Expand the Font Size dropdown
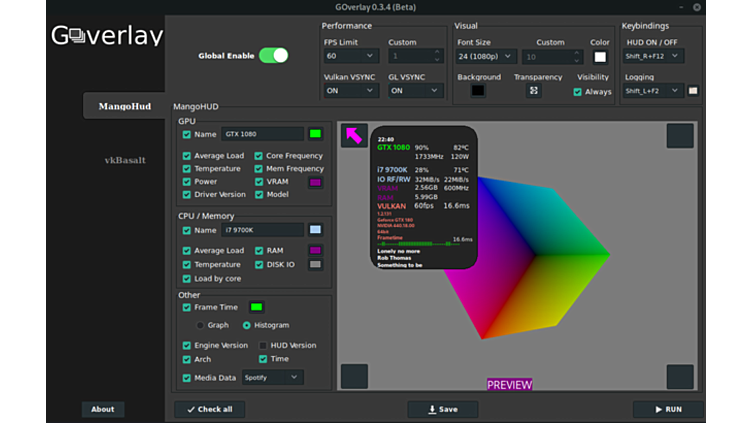Viewport: 752px width, 423px height. pos(485,57)
